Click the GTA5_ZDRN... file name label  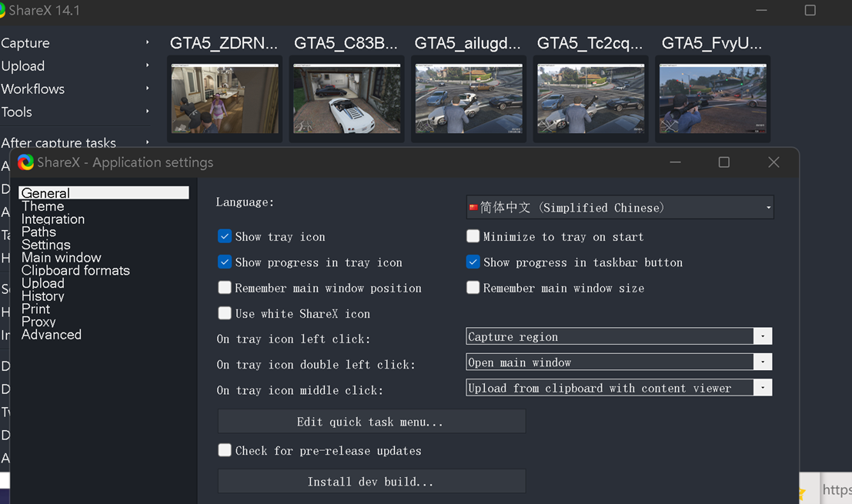224,43
